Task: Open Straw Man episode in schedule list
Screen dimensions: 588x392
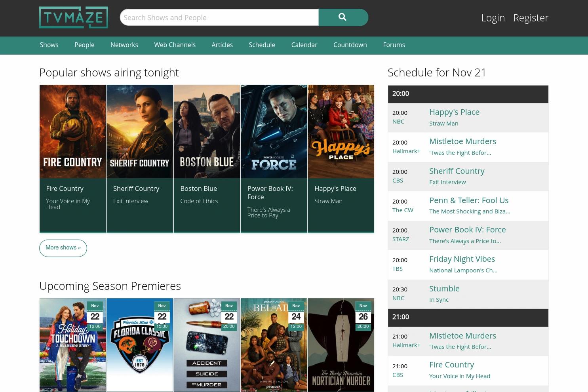Action: click(444, 124)
